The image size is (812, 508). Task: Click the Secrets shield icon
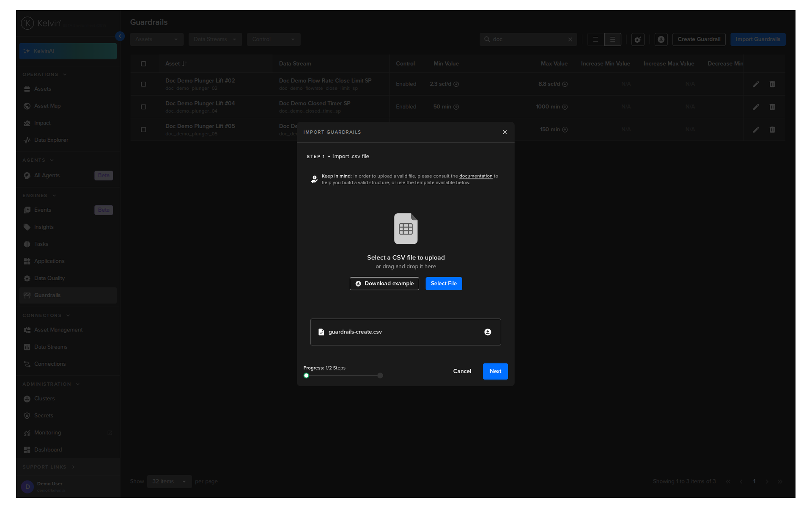[x=27, y=416]
